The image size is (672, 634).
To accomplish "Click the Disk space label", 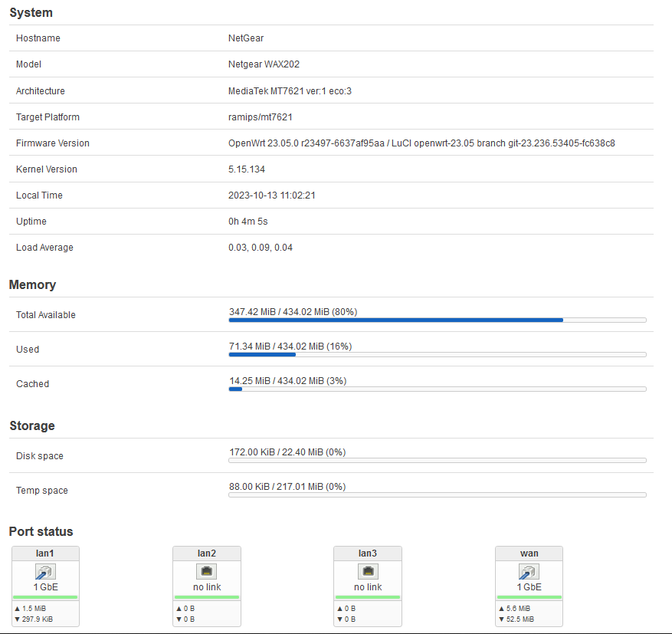I will tap(40, 456).
